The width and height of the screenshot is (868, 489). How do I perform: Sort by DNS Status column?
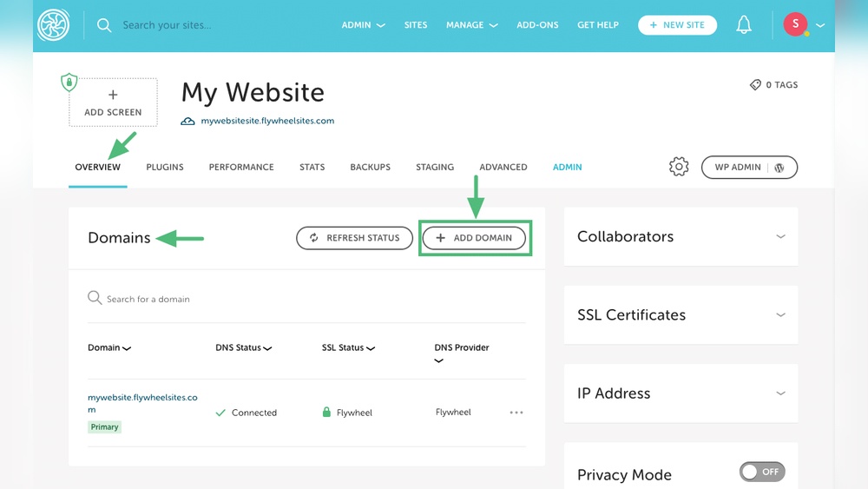pos(244,347)
